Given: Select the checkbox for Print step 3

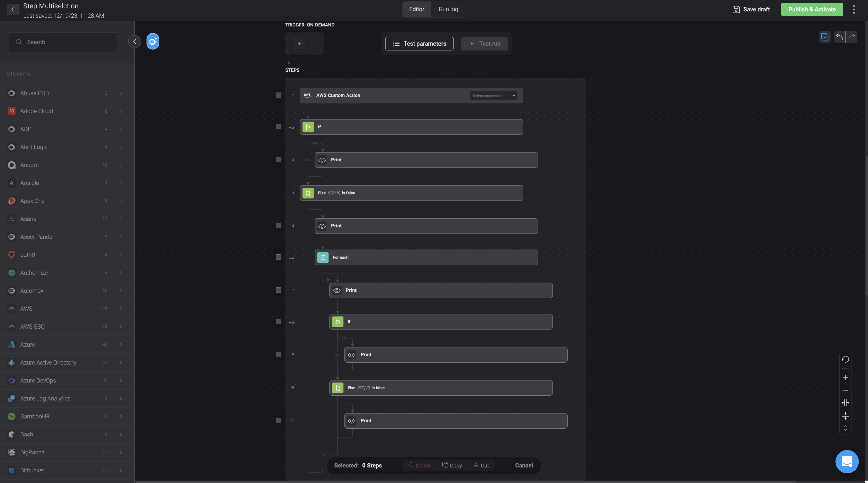Looking at the screenshot, I should coord(278,160).
